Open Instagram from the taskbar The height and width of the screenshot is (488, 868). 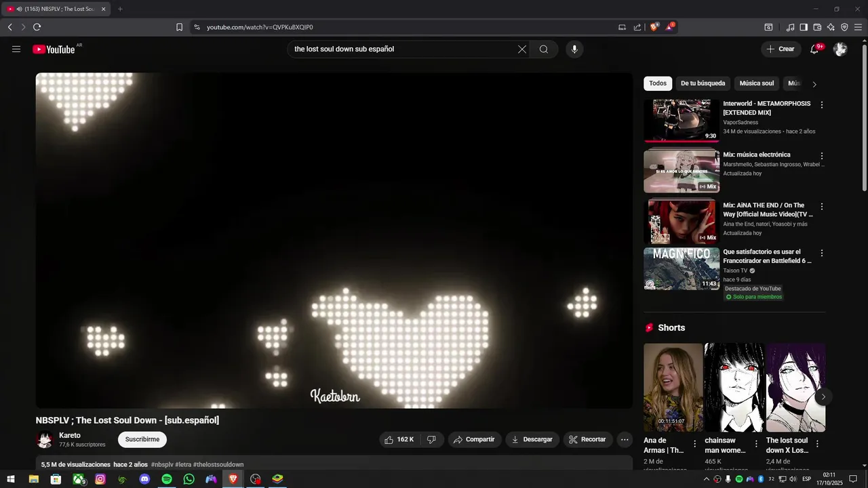[x=100, y=479]
